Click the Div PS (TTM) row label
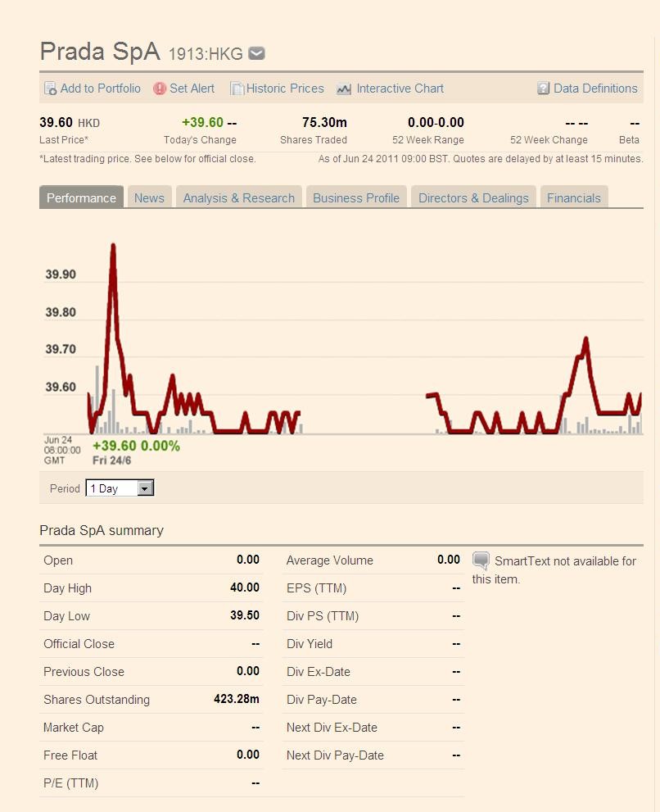This screenshot has height=812, width=660. click(x=323, y=616)
